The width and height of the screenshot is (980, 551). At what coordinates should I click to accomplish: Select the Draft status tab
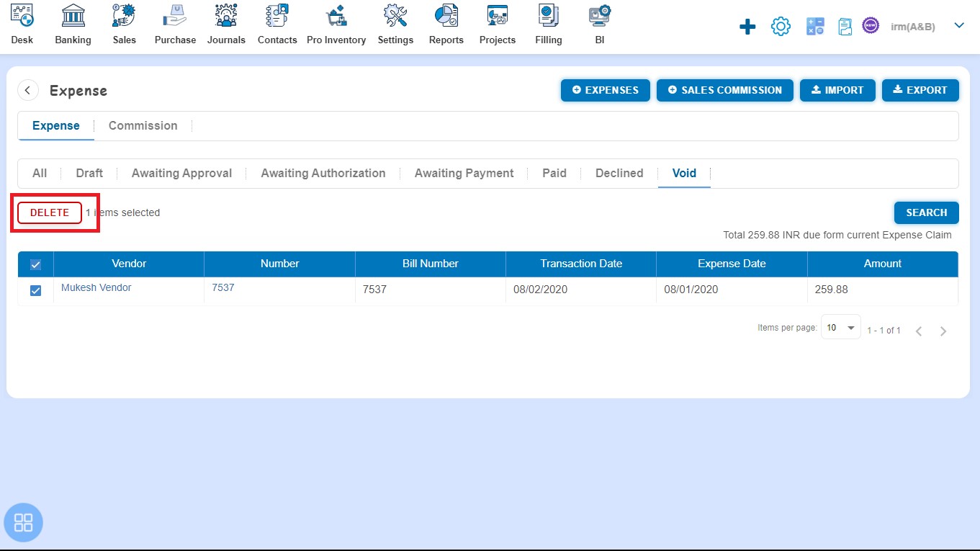[89, 173]
